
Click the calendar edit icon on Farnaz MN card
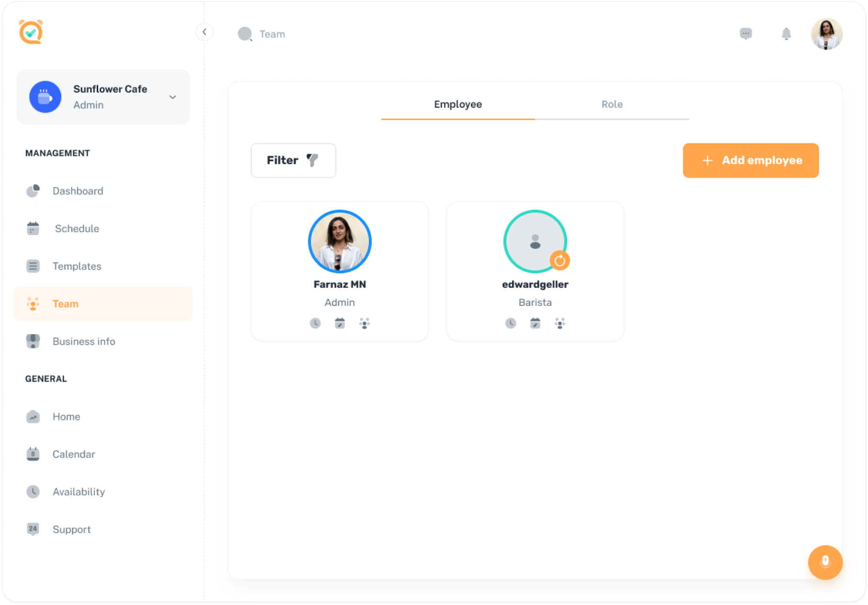coord(340,324)
